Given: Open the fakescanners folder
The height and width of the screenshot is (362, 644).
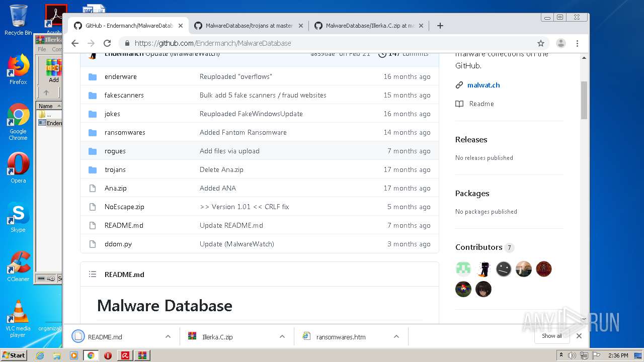Looking at the screenshot, I should click(124, 95).
